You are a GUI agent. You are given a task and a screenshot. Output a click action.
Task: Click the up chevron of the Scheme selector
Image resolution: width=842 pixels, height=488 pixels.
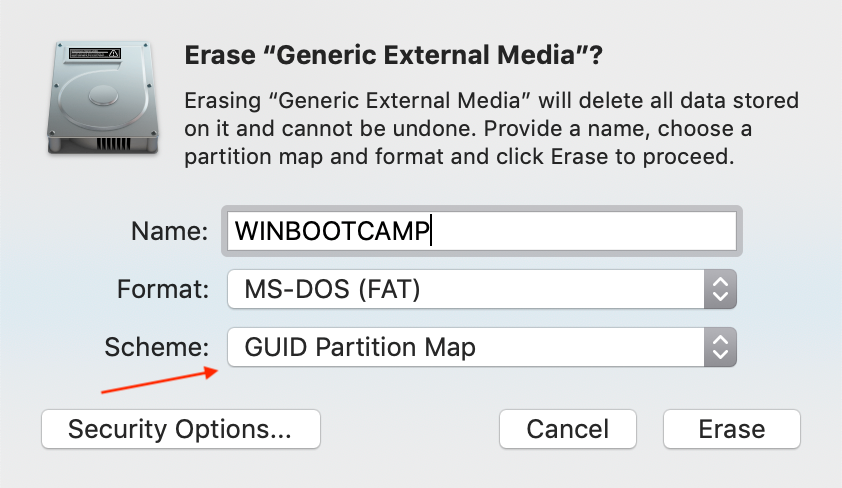(720, 339)
